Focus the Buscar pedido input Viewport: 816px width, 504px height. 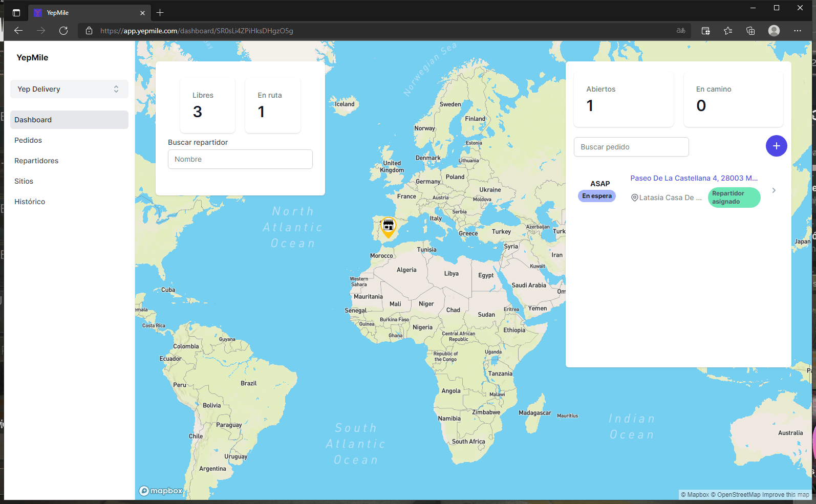(631, 147)
